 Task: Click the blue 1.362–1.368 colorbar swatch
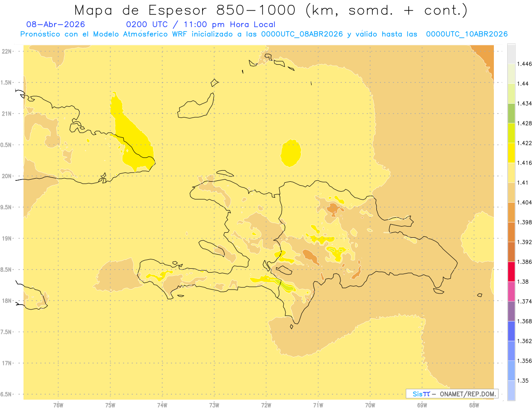511,331
